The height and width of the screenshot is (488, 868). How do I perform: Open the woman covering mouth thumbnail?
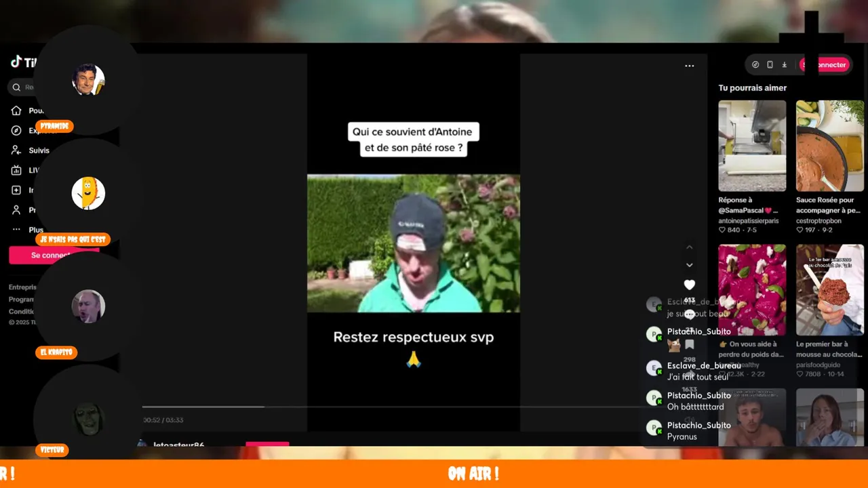pos(830,417)
